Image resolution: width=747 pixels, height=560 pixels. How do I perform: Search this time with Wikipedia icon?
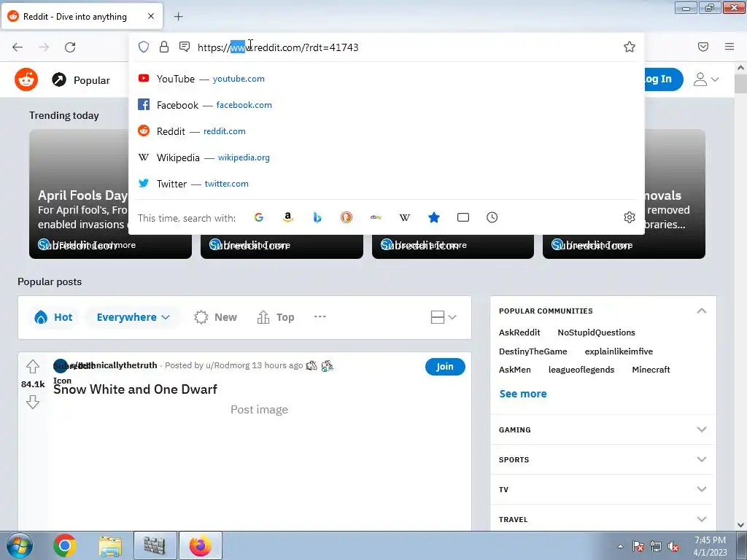(404, 217)
